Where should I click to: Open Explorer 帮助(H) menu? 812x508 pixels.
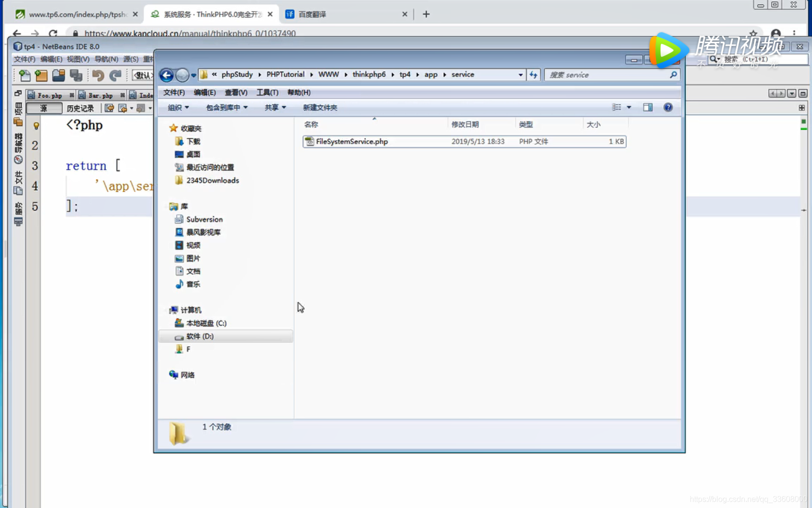[299, 92]
